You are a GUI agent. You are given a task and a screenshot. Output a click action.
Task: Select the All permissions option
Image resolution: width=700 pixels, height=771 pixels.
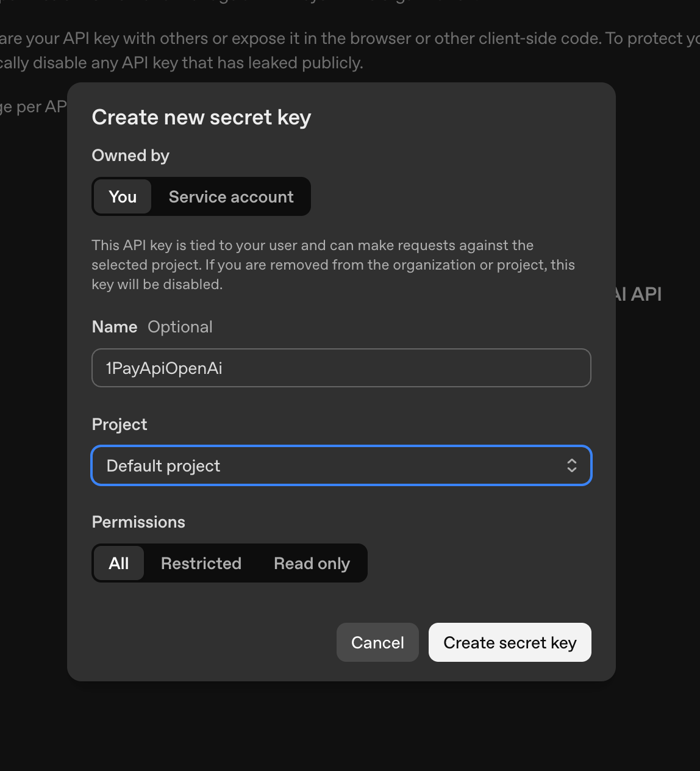(119, 563)
